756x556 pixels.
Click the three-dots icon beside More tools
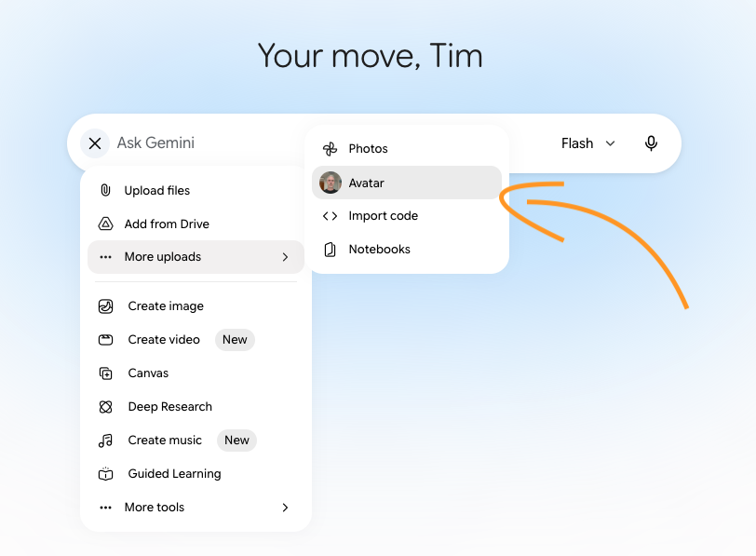[x=105, y=508]
